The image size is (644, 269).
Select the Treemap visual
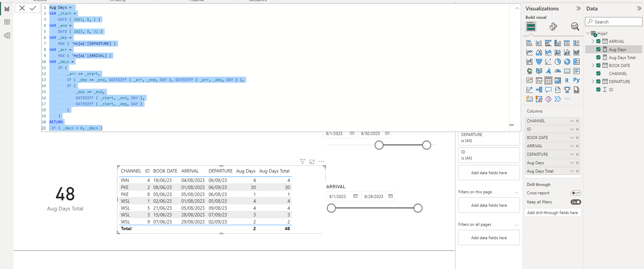point(577,62)
